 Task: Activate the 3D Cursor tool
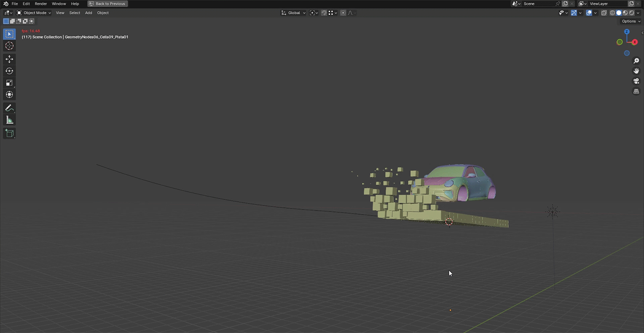[x=9, y=46]
